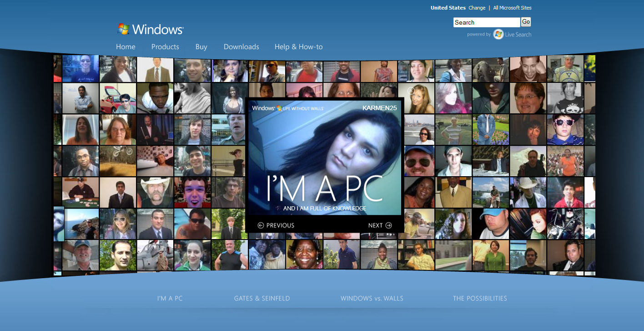Screen dimensions: 644x331
Task: Select the GATES & SEINFELD tab
Action: 262,298
